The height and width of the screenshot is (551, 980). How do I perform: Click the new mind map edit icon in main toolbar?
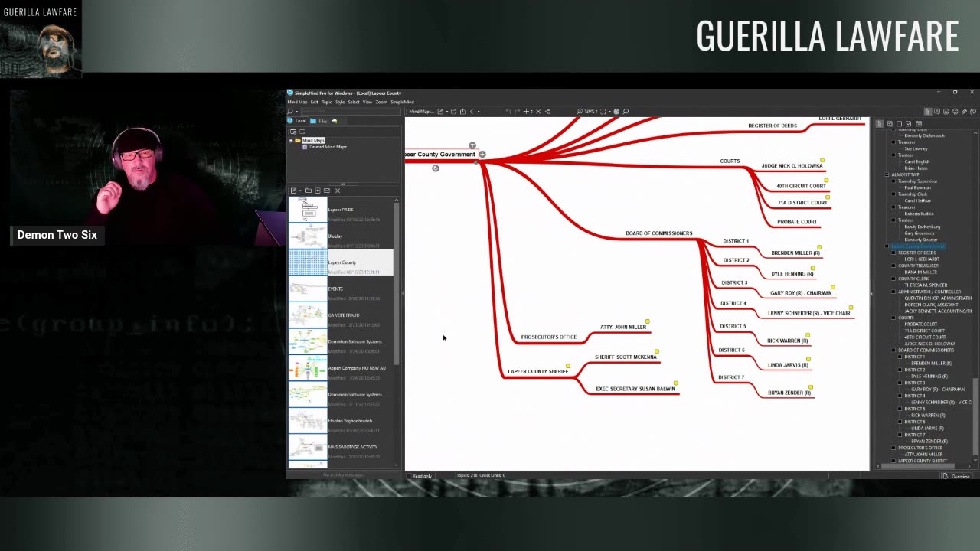[440, 112]
